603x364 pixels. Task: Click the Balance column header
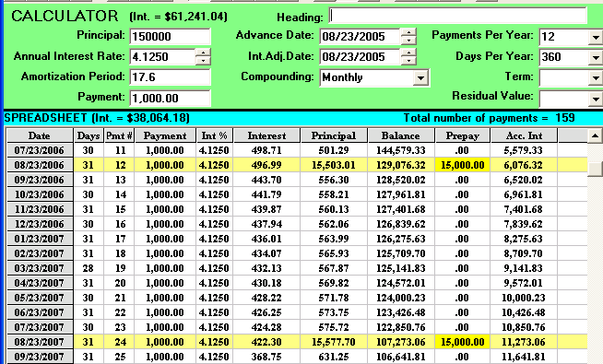[x=401, y=135]
